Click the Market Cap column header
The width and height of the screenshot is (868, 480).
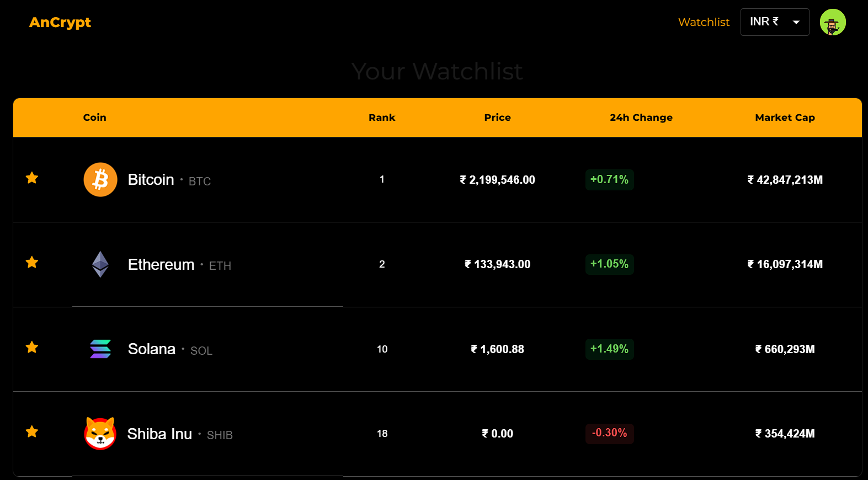click(785, 118)
